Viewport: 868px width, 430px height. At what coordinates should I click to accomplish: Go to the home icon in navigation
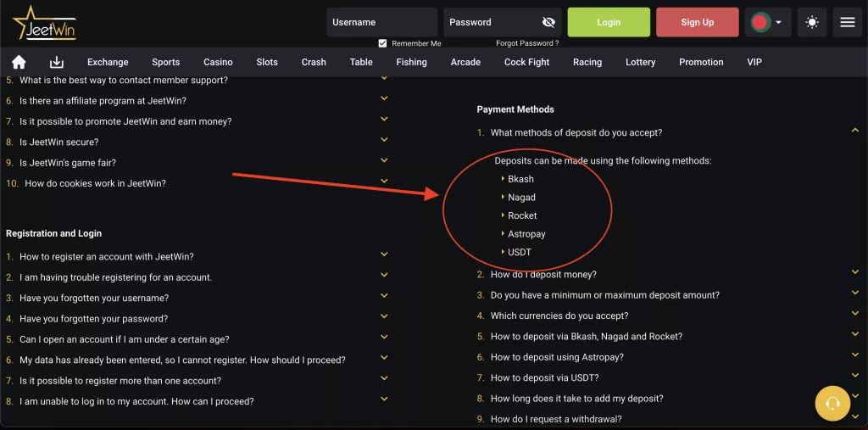pyautogui.click(x=19, y=62)
